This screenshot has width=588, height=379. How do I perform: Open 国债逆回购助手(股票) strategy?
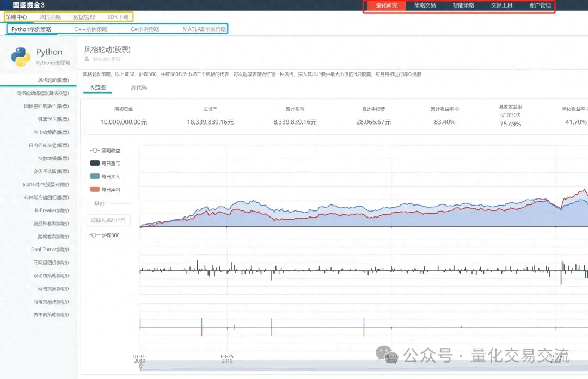point(46,107)
